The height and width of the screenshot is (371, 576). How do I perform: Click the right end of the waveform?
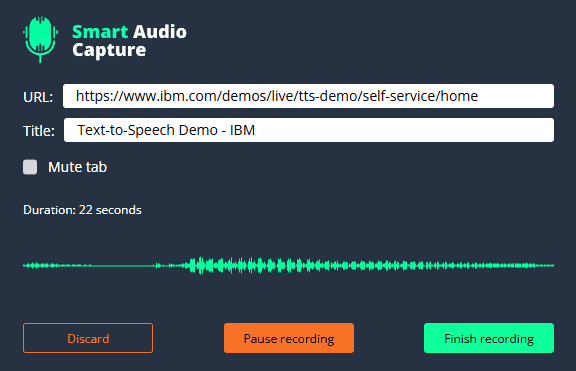click(x=546, y=265)
